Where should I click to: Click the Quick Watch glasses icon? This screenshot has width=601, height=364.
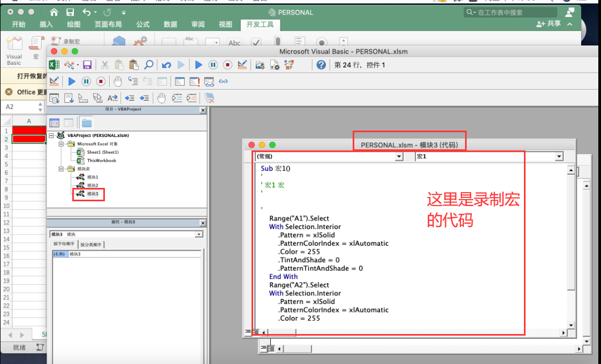point(224,81)
